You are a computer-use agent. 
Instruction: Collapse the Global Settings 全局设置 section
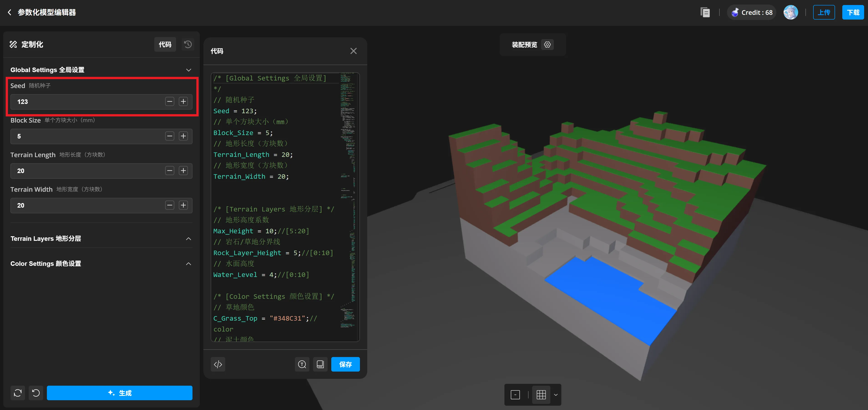(188, 70)
